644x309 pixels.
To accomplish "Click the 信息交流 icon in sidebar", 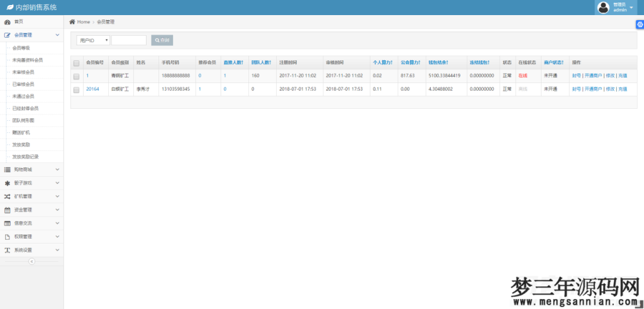I will click(8, 223).
